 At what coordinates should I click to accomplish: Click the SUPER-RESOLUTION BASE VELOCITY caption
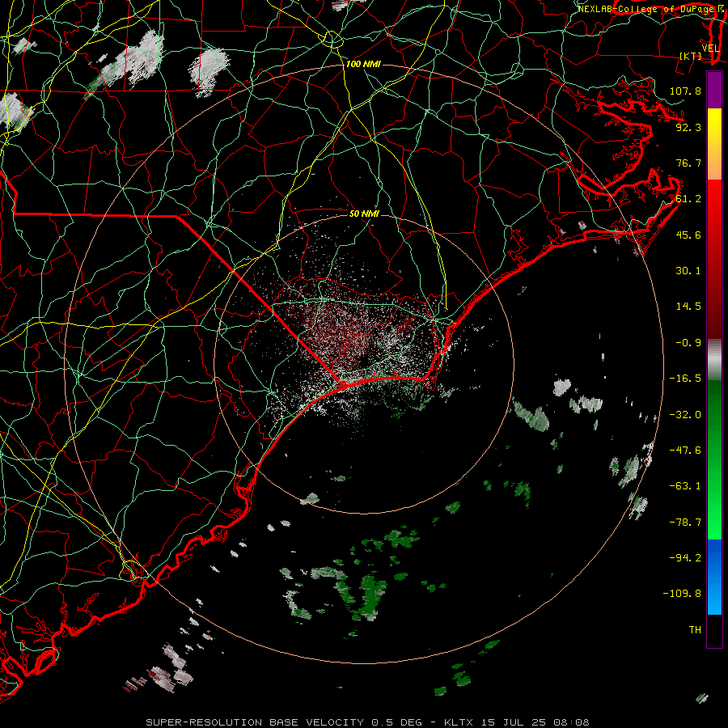click(x=255, y=722)
